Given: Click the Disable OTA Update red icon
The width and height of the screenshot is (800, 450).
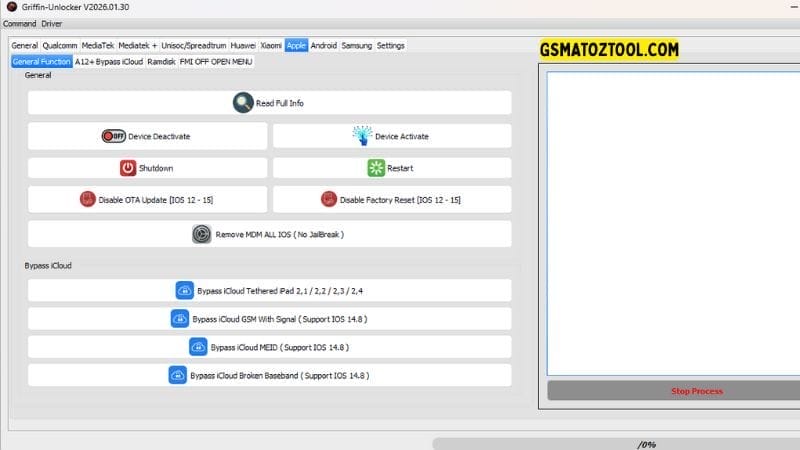Looking at the screenshot, I should click(x=88, y=199).
